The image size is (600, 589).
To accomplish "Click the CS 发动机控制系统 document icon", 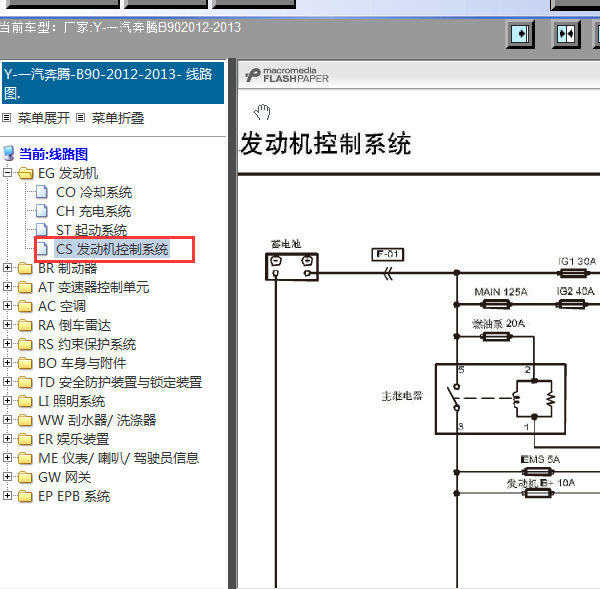I will pos(42,249).
